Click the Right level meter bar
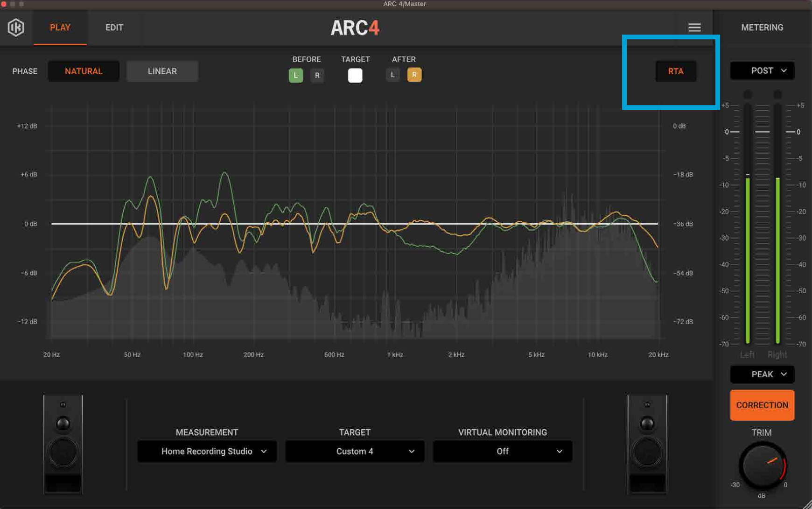The width and height of the screenshot is (812, 509). pos(777,224)
